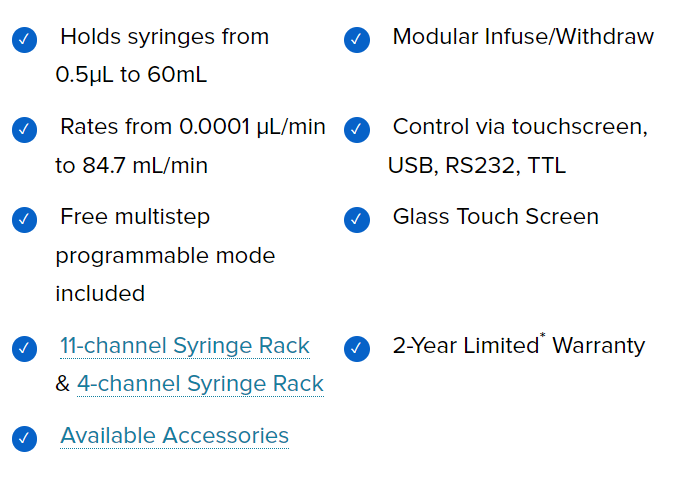Follow the Available Accessories link
Image resolution: width=691 pixels, height=478 pixels.
175,436
